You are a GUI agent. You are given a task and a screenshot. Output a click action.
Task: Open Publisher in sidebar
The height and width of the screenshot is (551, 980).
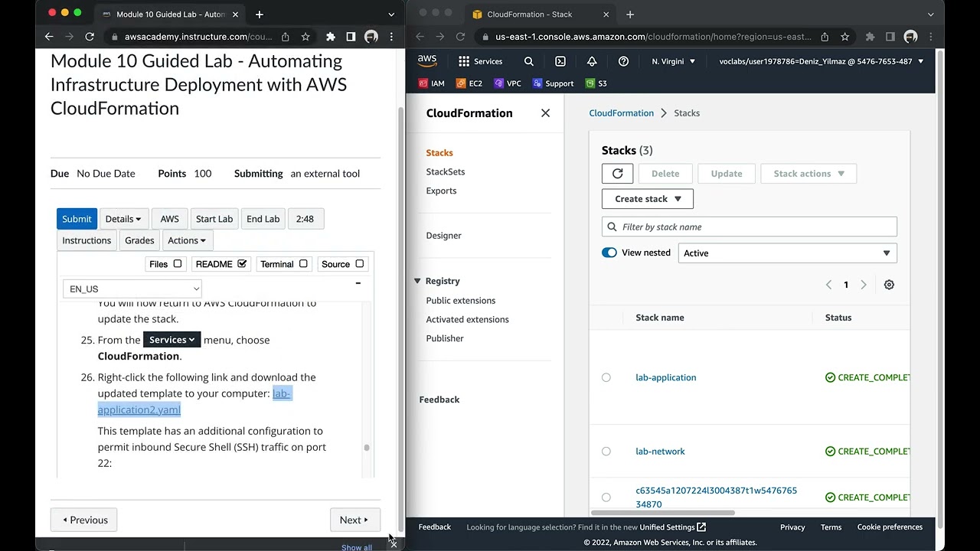pyautogui.click(x=445, y=338)
